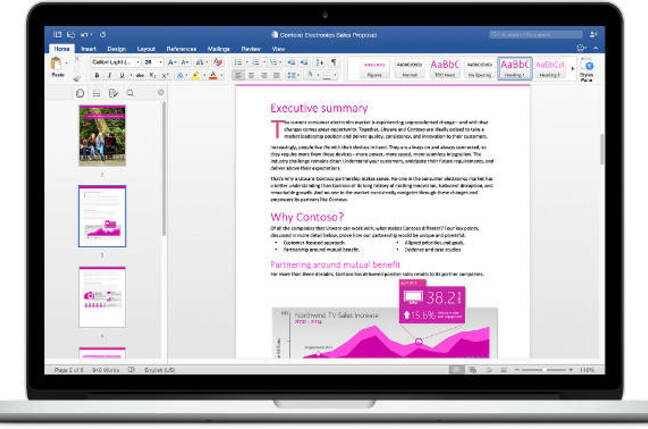This screenshot has height=429, width=648.
Task: Select the cover page thumbnail with people
Action: click(x=102, y=136)
